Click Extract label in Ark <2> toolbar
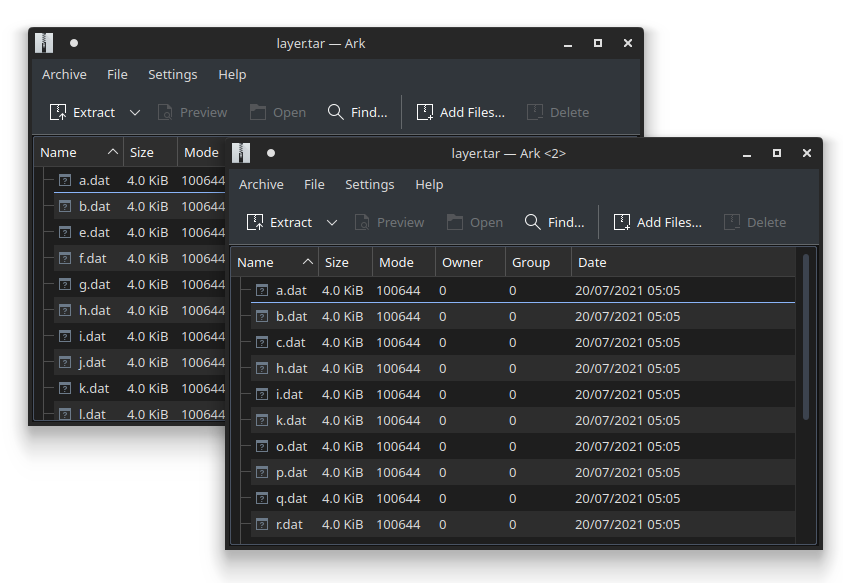 click(x=291, y=222)
